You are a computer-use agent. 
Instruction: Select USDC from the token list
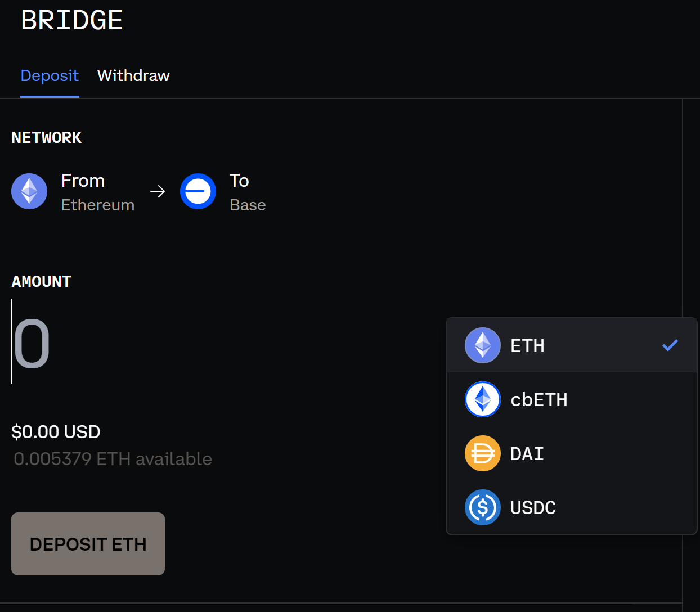[533, 508]
